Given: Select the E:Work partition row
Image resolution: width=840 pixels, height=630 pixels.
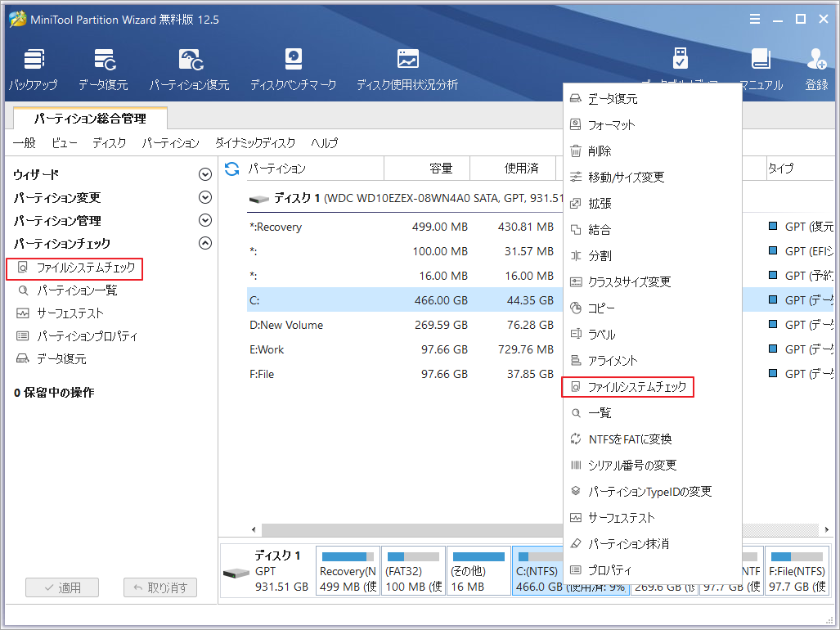Looking at the screenshot, I should [405, 349].
